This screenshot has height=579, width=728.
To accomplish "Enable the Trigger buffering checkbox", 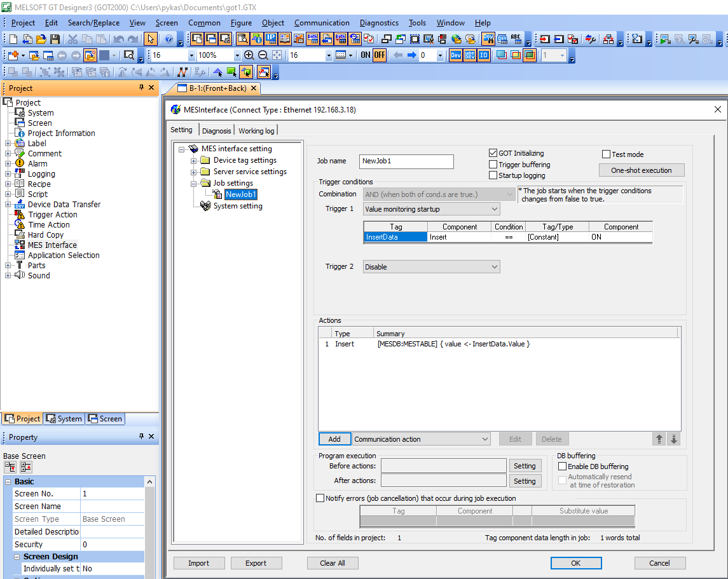I will [x=493, y=165].
